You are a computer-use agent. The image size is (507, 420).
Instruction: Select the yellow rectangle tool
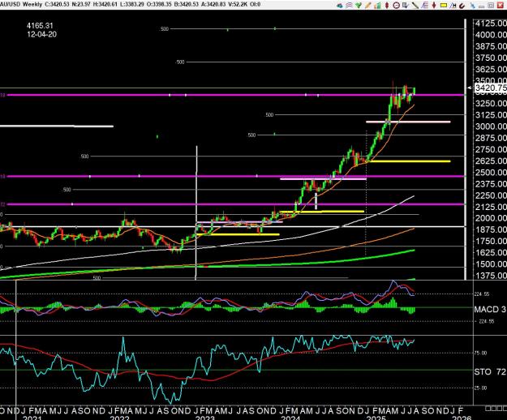click(x=444, y=5)
